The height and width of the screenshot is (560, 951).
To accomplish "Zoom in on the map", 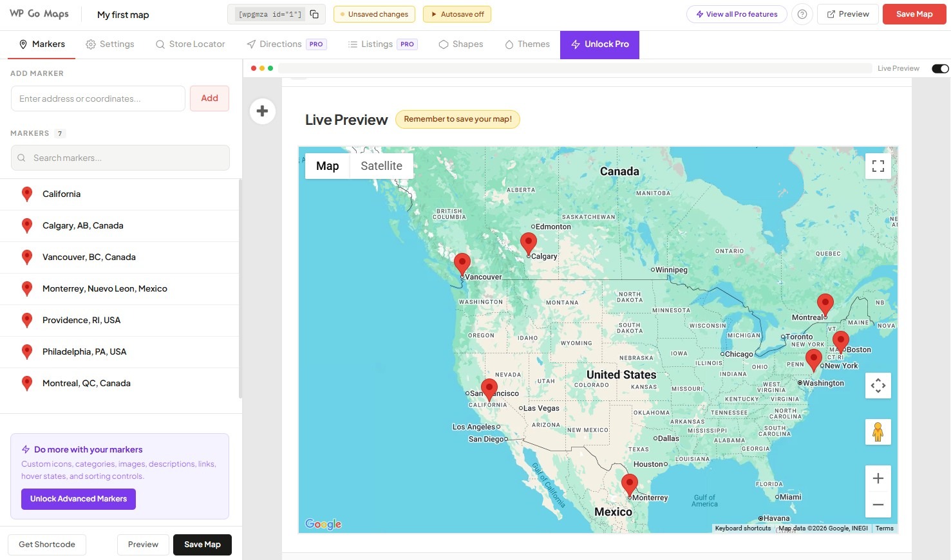I will coord(878,478).
